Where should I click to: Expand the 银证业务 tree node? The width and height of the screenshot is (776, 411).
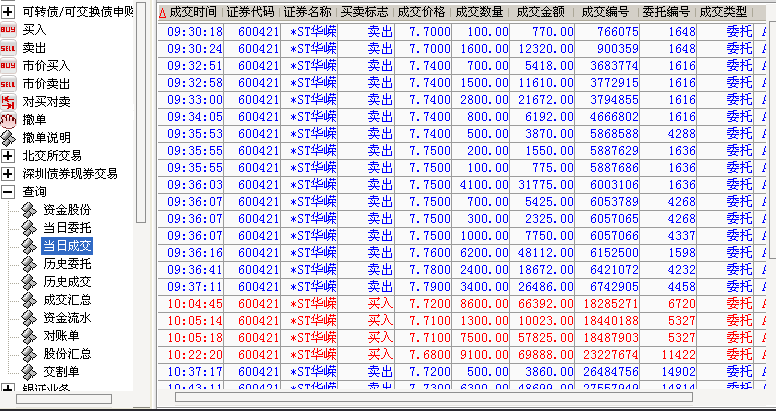coord(8,388)
